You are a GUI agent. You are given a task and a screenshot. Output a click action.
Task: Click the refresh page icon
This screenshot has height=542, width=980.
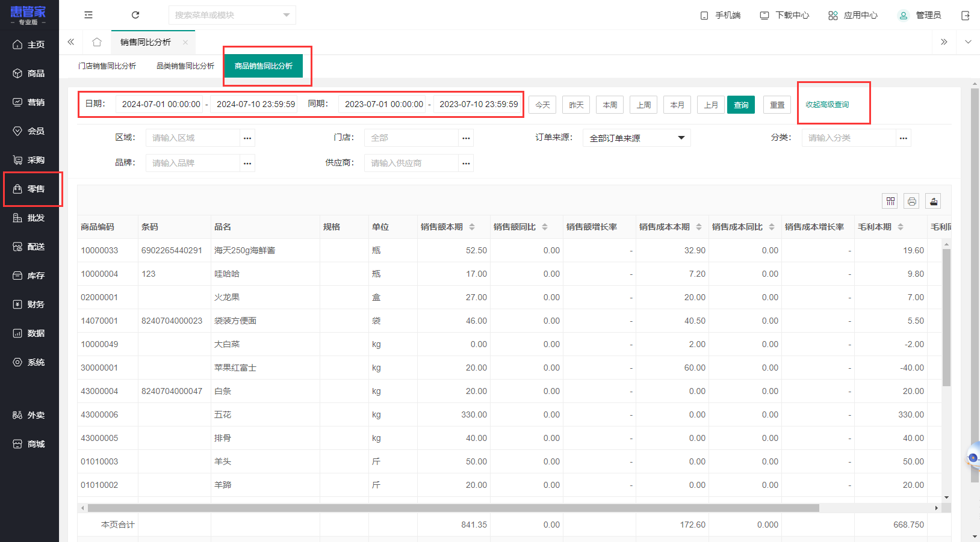tap(135, 15)
